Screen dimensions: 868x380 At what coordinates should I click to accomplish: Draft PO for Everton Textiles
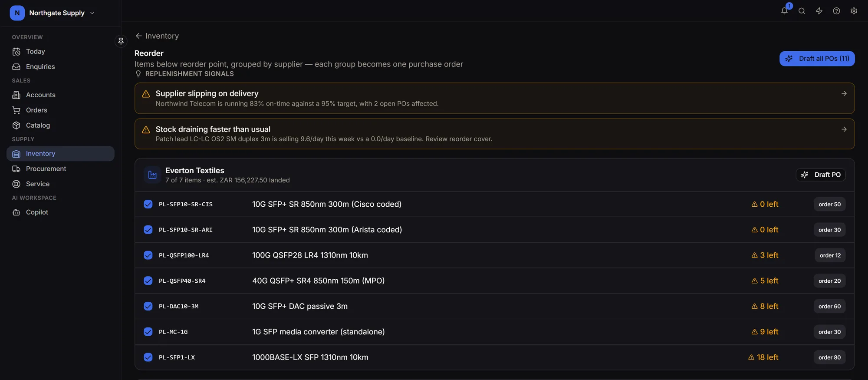coord(820,175)
